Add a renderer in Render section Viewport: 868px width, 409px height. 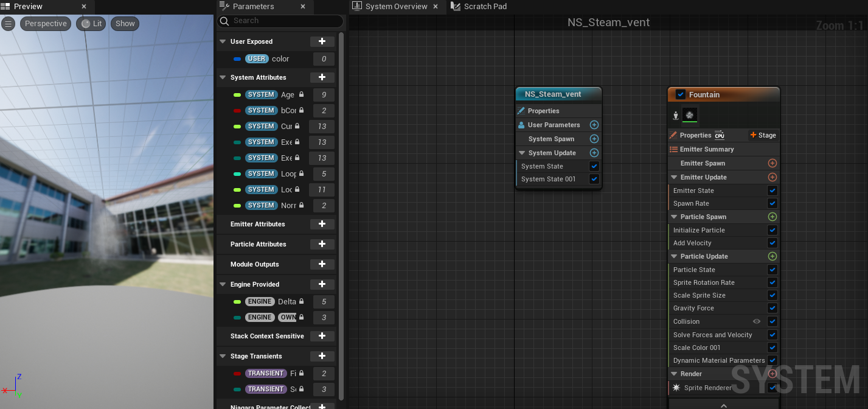coord(773,374)
